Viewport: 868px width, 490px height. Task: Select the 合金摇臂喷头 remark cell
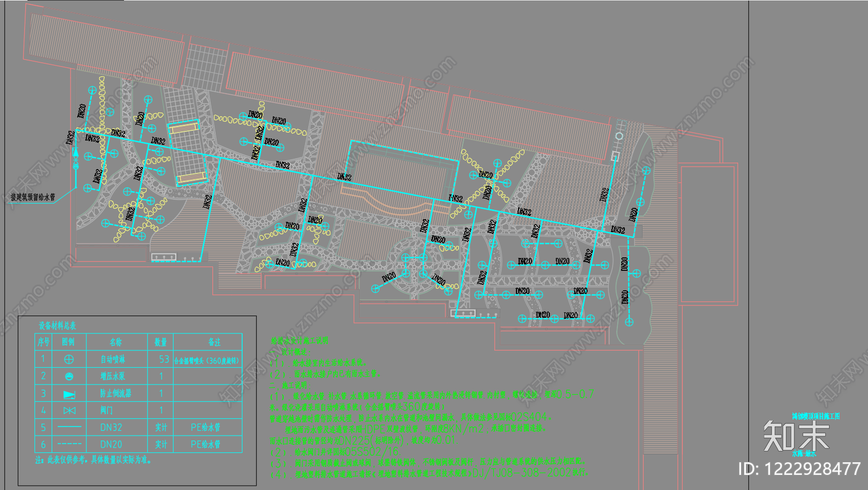pos(206,360)
